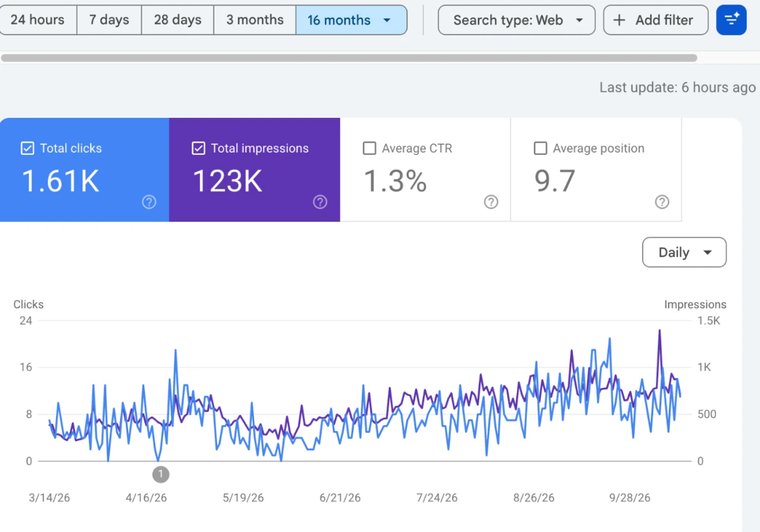Click the help icon on Total impressions card
The image size is (760, 532).
tap(320, 202)
